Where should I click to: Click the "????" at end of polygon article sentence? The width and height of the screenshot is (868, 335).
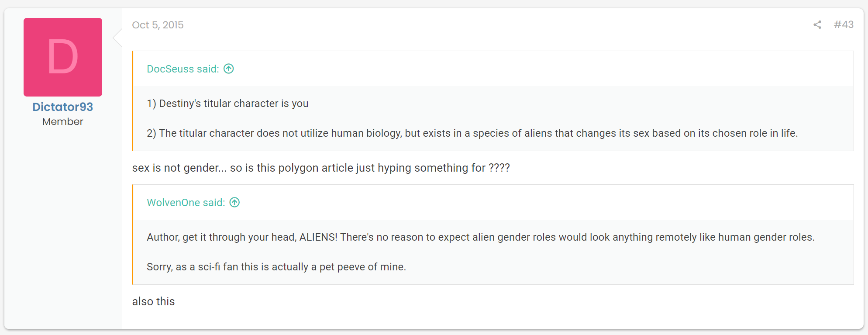point(499,168)
